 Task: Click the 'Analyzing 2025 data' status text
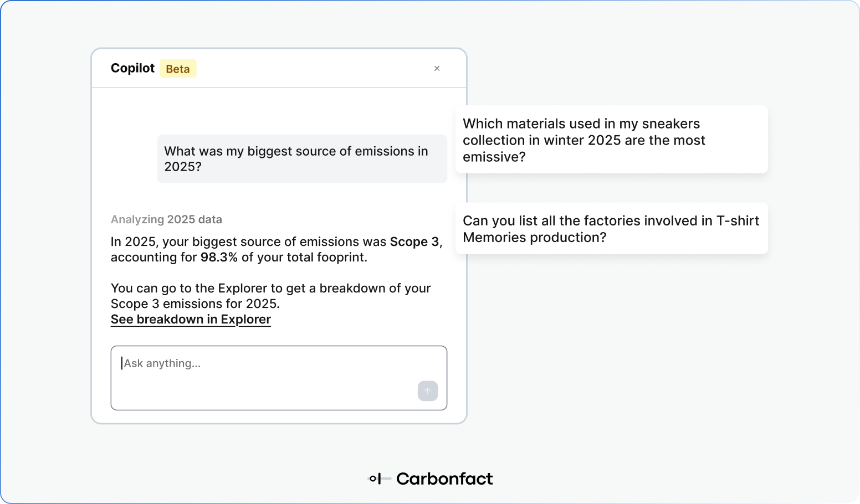click(166, 219)
